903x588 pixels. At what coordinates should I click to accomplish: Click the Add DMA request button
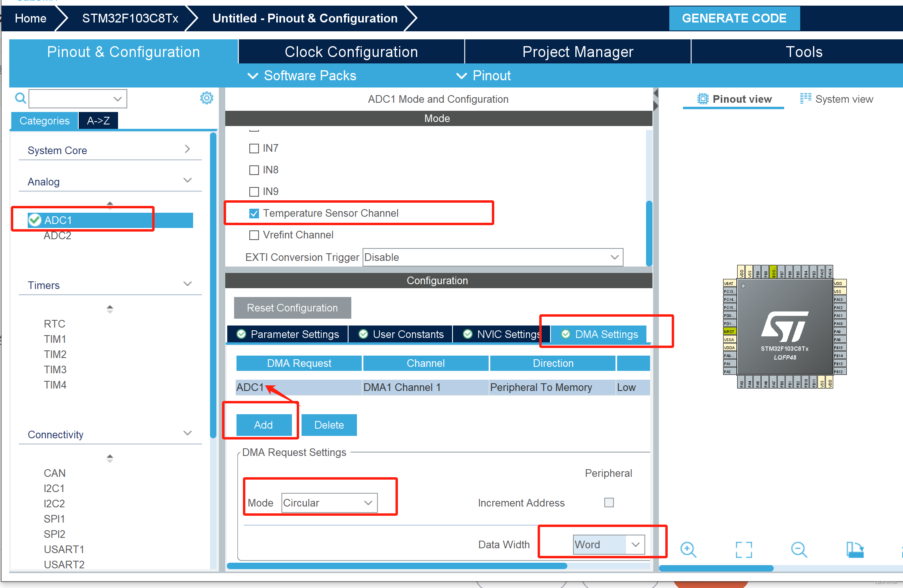point(262,424)
